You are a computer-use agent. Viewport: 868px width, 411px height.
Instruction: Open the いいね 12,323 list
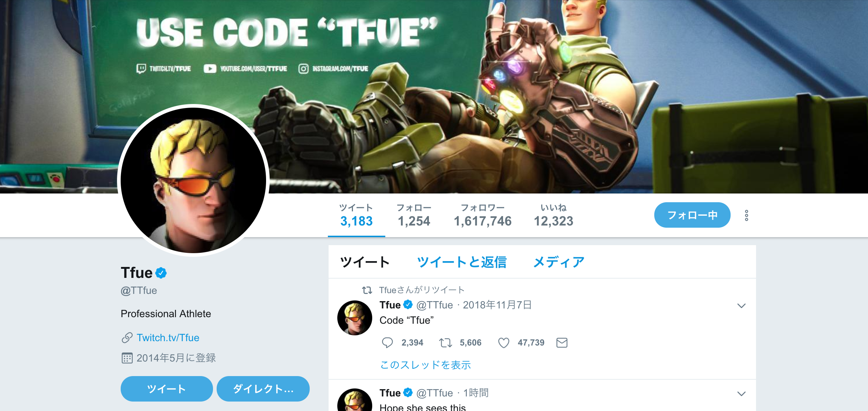coord(553,215)
